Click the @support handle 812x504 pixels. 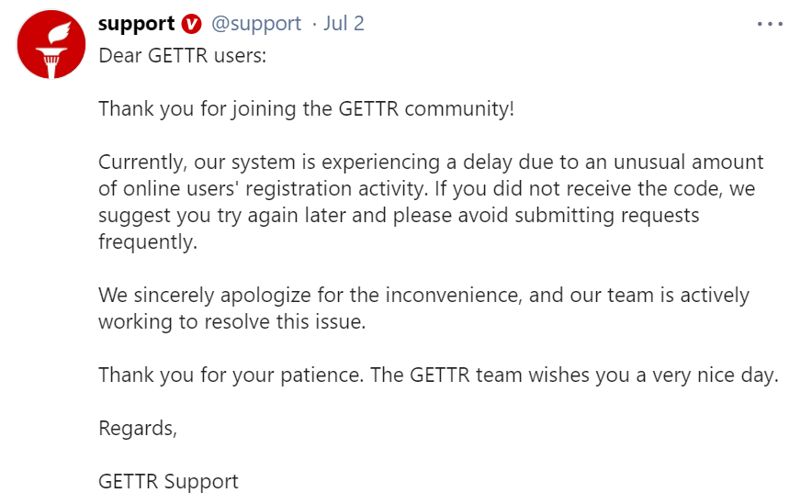click(256, 24)
